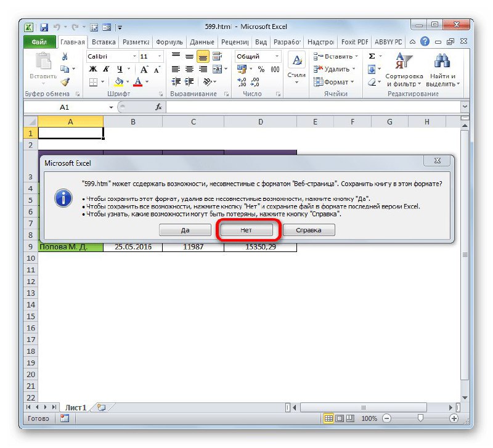Switch to the Данные ribbon tab
Image resolution: width=493 pixels, height=448 pixels.
[202, 42]
